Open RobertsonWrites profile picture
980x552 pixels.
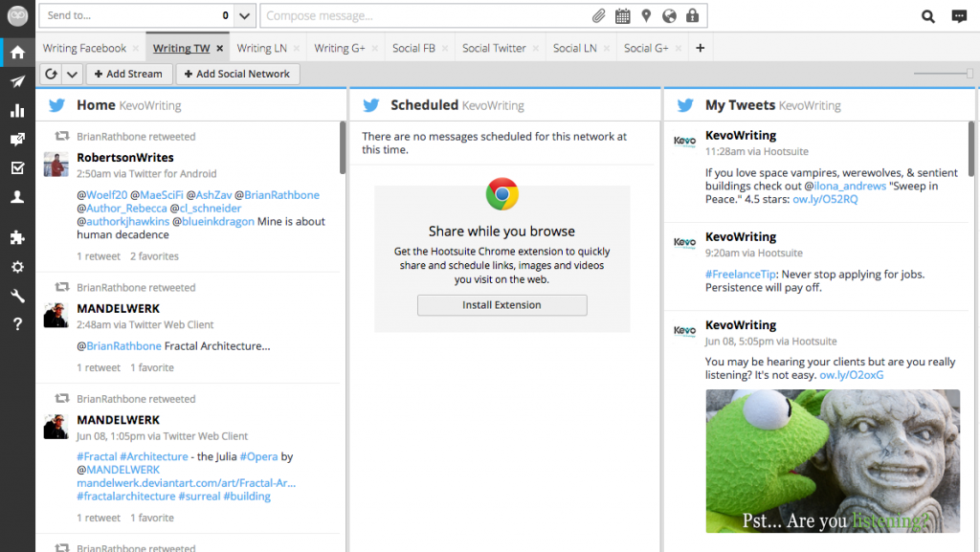(x=56, y=165)
